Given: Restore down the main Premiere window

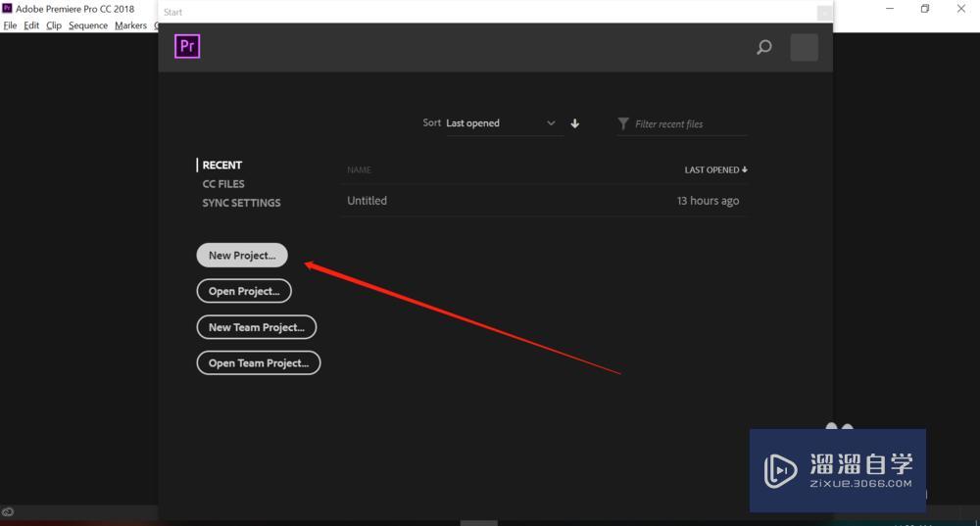Looking at the screenshot, I should pyautogui.click(x=925, y=9).
